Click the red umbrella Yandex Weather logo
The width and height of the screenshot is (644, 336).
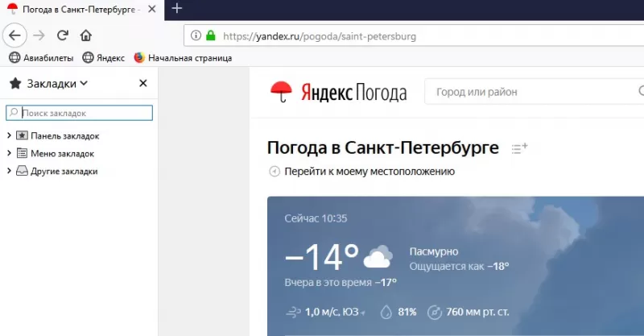coord(281,91)
